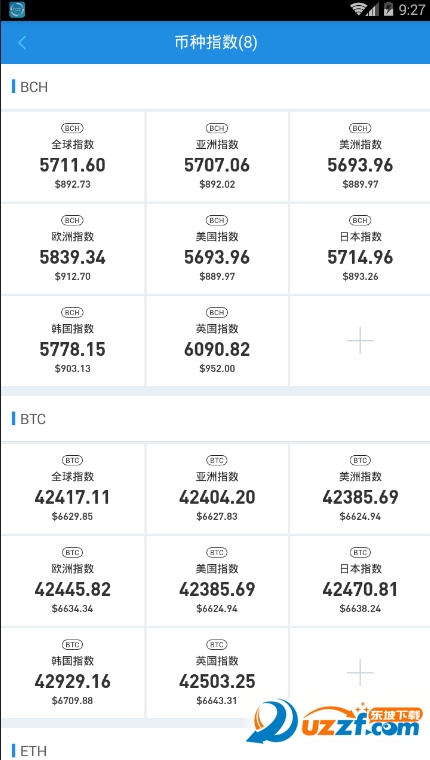Select BCH 英国指数 card 6090.82
The height and width of the screenshot is (760, 430).
(217, 341)
